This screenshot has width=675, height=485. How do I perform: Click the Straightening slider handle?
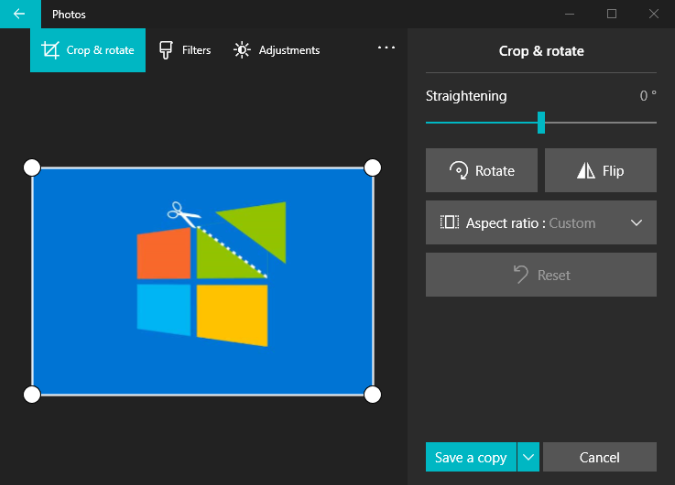click(x=541, y=123)
